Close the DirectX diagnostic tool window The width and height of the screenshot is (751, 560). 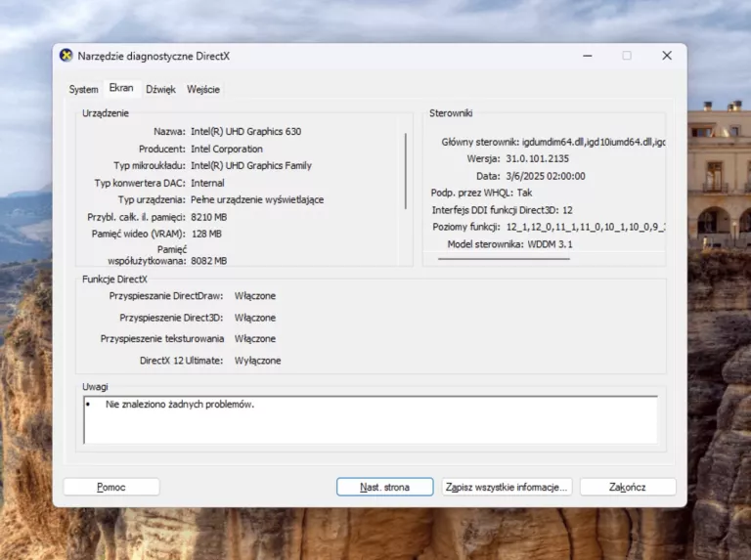(x=668, y=56)
